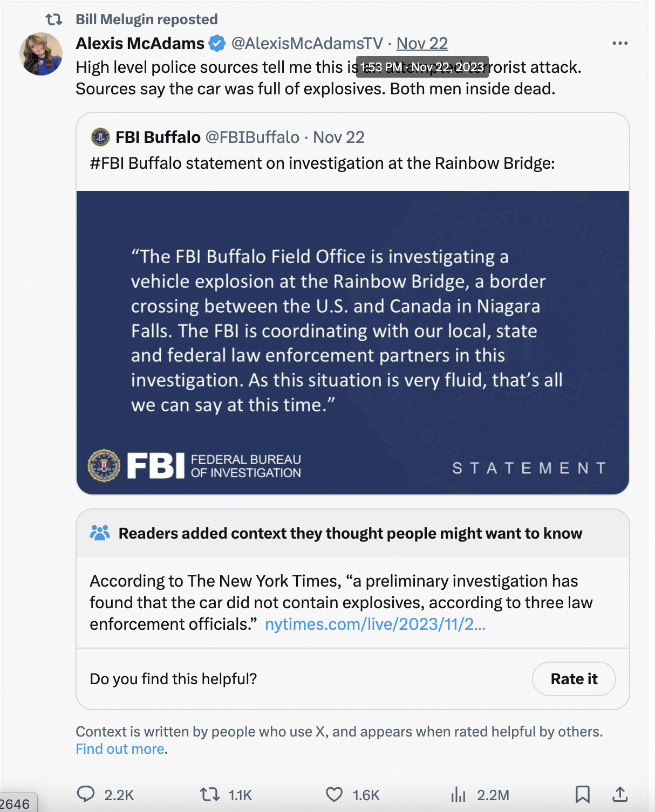This screenshot has width=655, height=812.
Task: Like the post with the heart icon
Action: pyautogui.click(x=334, y=794)
